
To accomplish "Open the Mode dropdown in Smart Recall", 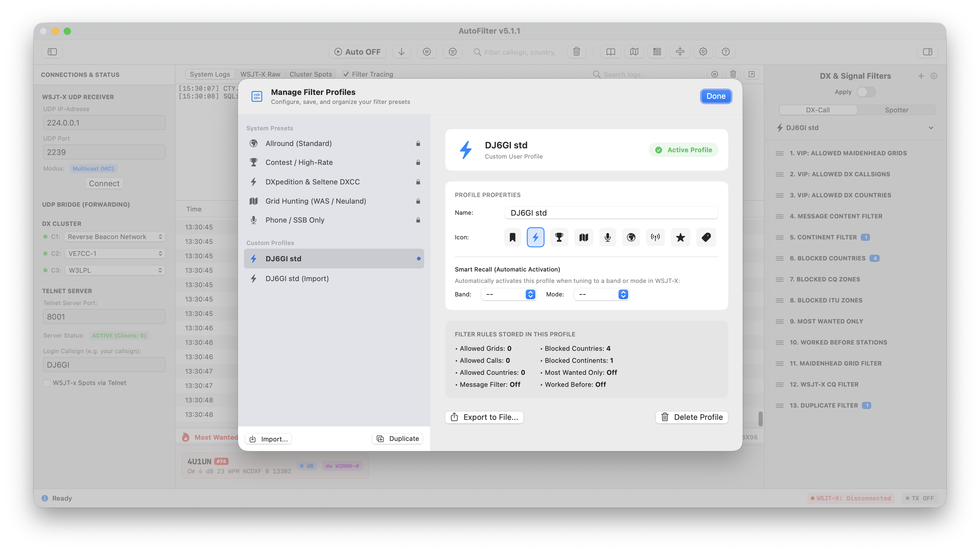I will 601,294.
